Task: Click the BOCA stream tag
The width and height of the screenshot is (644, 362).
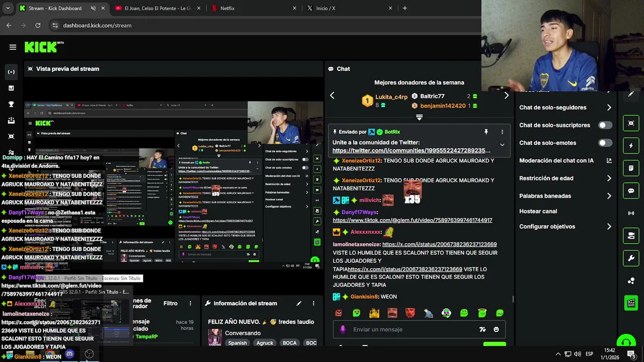Action: pyautogui.click(x=289, y=343)
